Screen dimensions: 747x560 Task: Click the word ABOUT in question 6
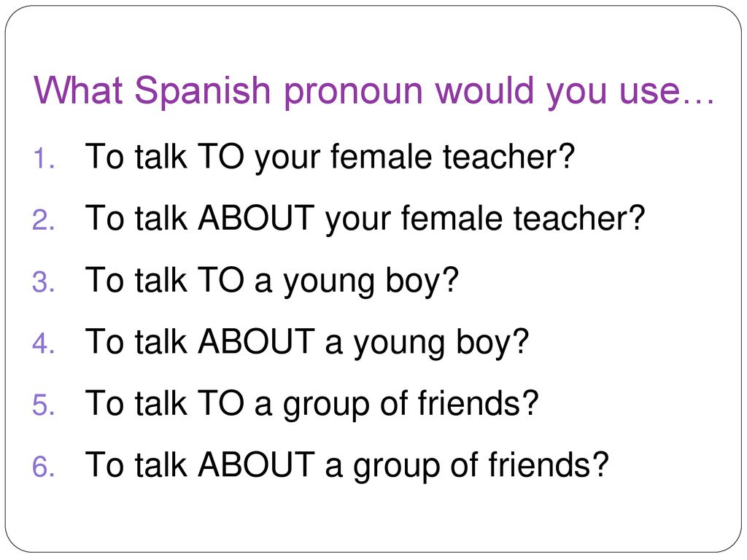click(x=256, y=464)
